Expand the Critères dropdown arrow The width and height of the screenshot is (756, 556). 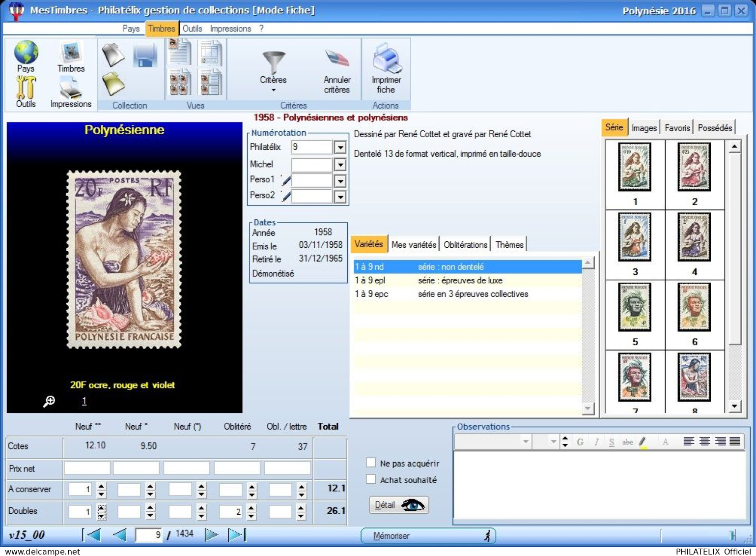(x=274, y=90)
